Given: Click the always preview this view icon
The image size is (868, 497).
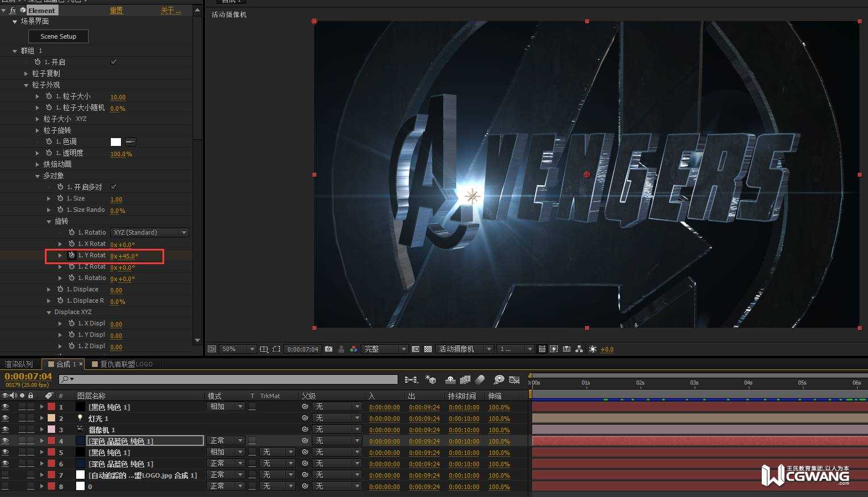Looking at the screenshot, I should point(212,349).
